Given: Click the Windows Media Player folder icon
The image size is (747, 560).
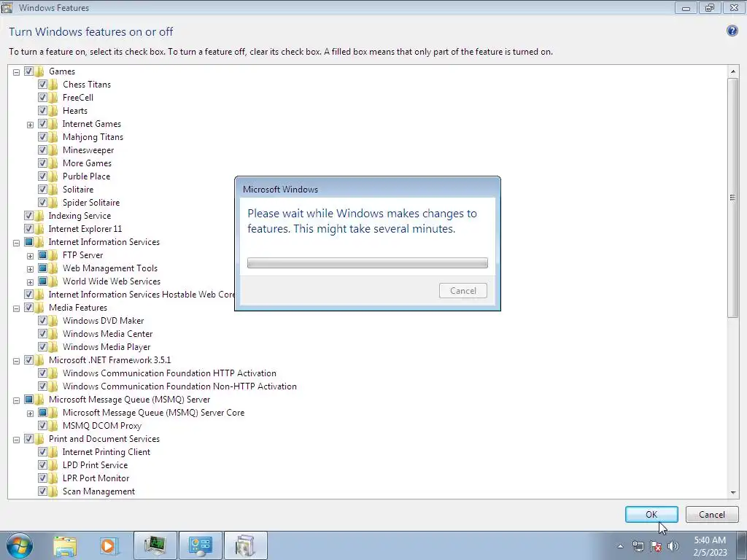Looking at the screenshot, I should pyautogui.click(x=53, y=347).
